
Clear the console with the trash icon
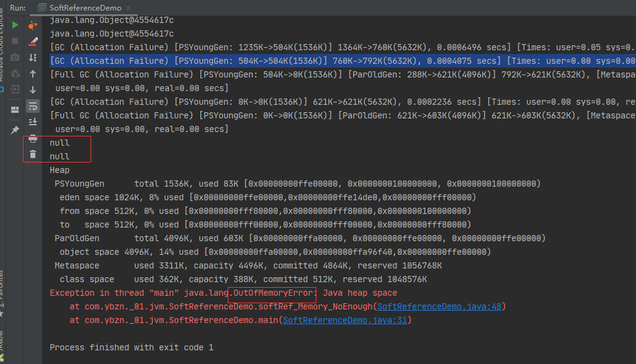tap(33, 154)
